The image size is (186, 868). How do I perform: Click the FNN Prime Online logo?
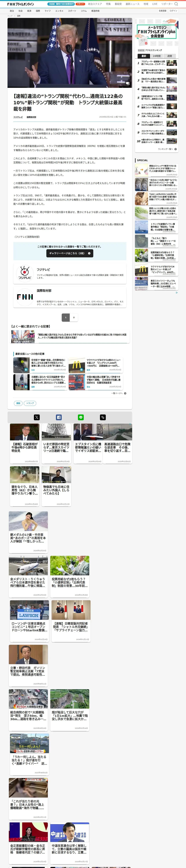coord(21,4)
